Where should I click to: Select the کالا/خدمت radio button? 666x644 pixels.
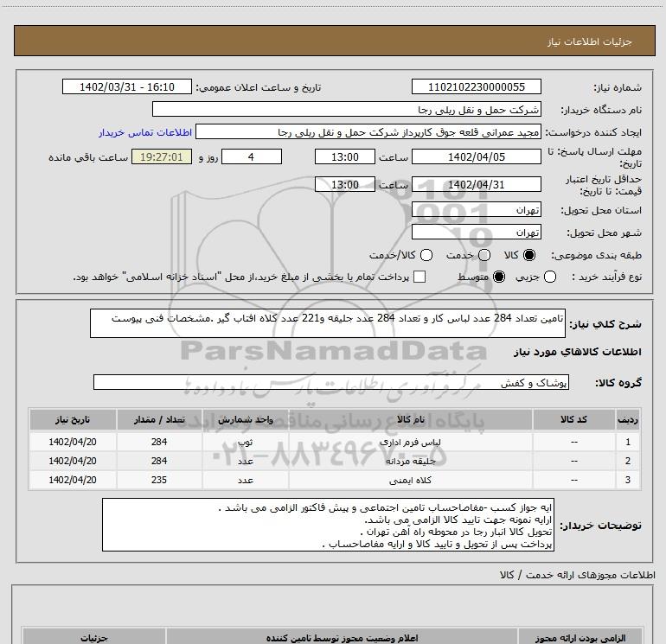pyautogui.click(x=426, y=255)
